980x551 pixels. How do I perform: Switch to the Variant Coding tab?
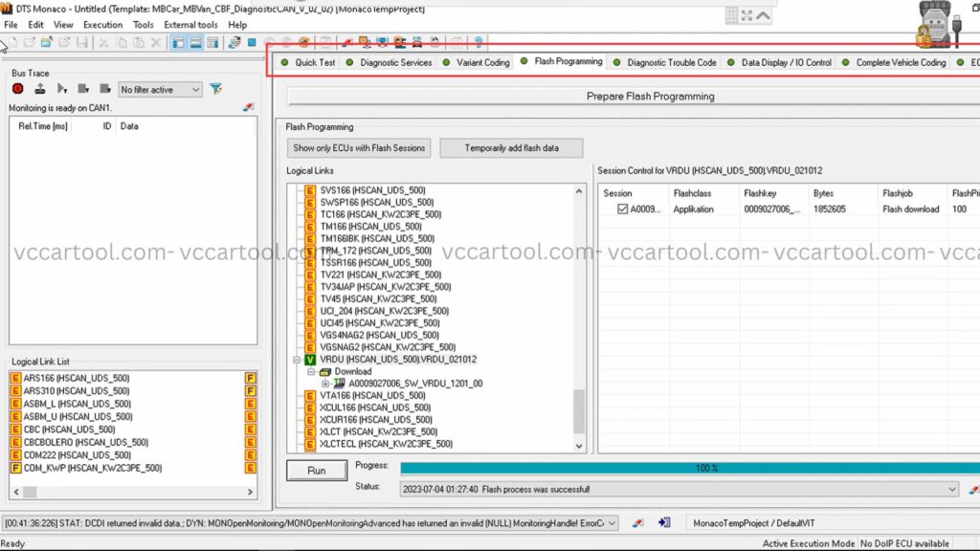point(477,62)
